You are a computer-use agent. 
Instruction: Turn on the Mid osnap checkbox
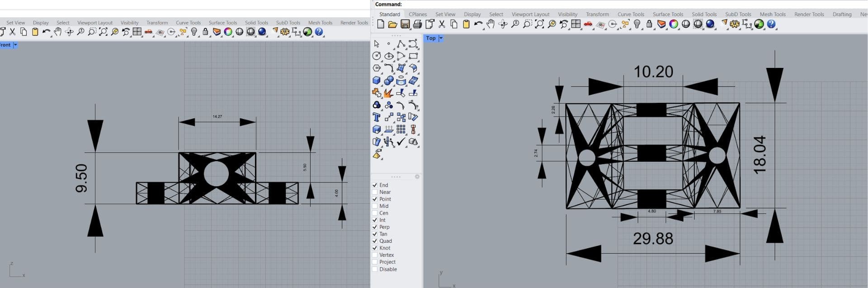[x=375, y=206]
